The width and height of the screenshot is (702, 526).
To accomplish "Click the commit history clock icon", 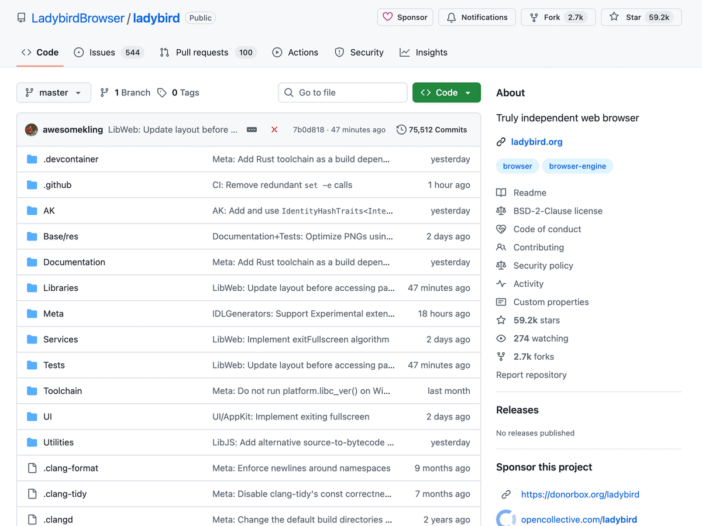I will click(x=401, y=130).
